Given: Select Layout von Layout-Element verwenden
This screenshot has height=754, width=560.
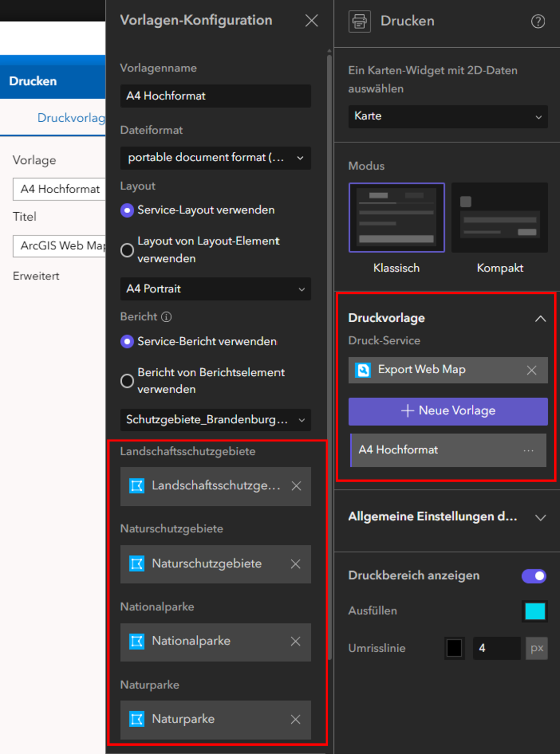Looking at the screenshot, I should point(127,250).
